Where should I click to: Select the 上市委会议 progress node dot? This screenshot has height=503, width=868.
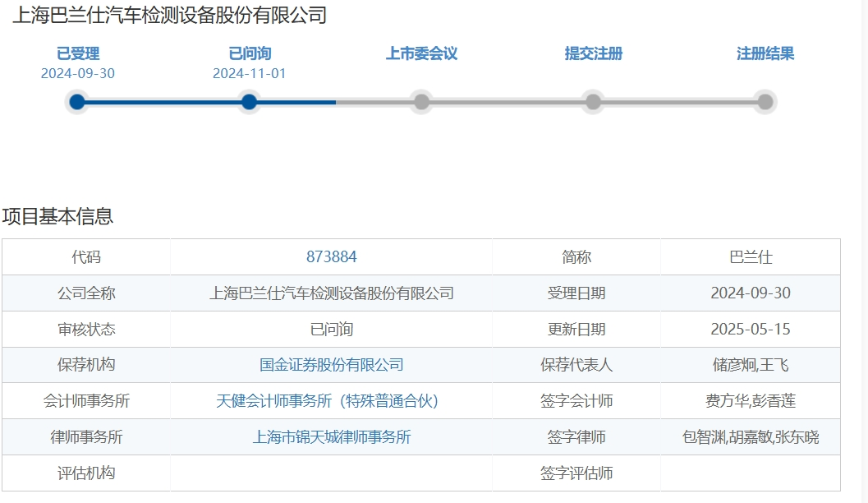pos(421,102)
